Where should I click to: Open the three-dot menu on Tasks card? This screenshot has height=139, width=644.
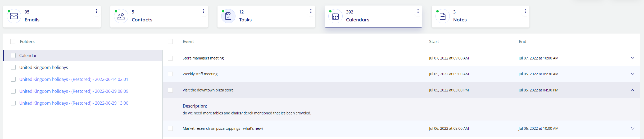(x=311, y=11)
